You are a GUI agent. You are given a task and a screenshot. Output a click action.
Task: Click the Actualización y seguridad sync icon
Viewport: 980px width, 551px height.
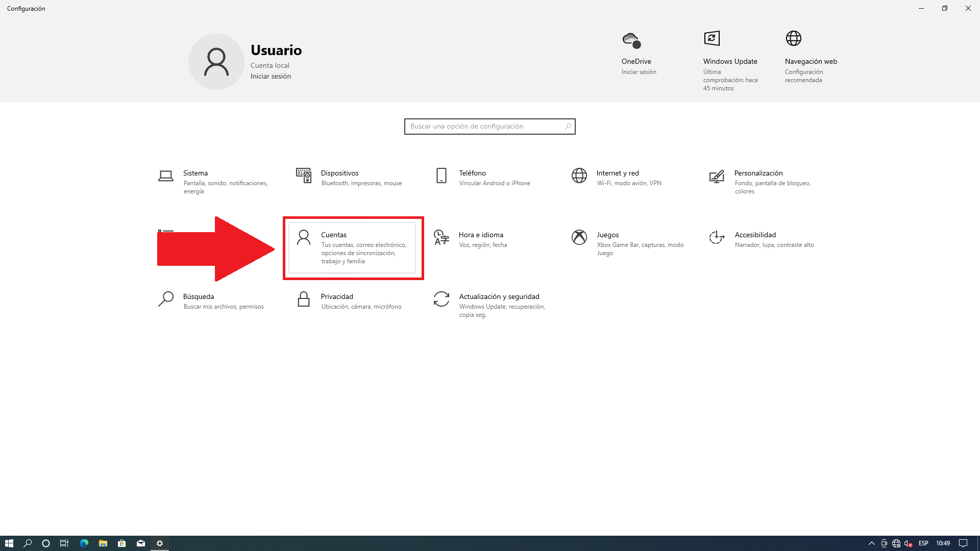442,299
